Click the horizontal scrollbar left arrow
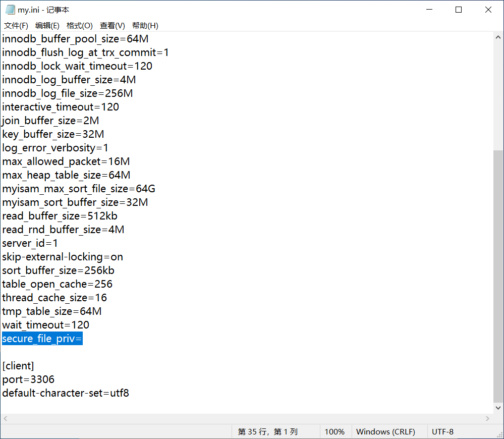This screenshot has width=504, height=439. pos(6,419)
